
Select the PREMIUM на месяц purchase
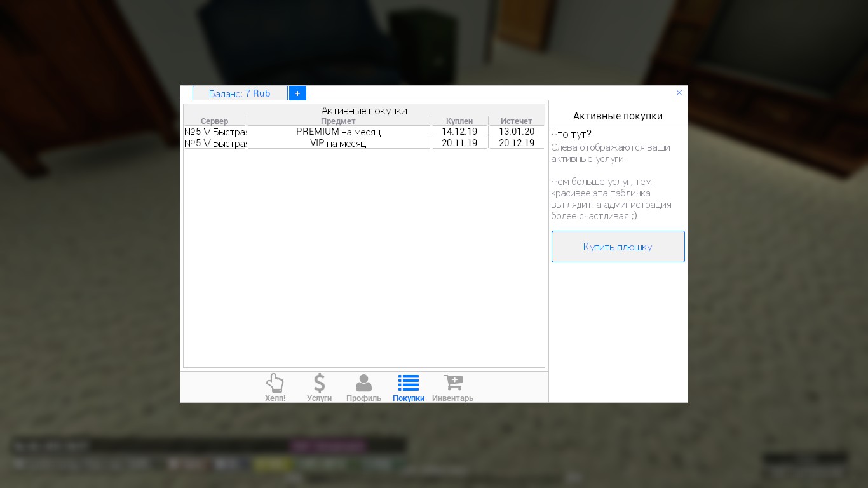(x=338, y=132)
